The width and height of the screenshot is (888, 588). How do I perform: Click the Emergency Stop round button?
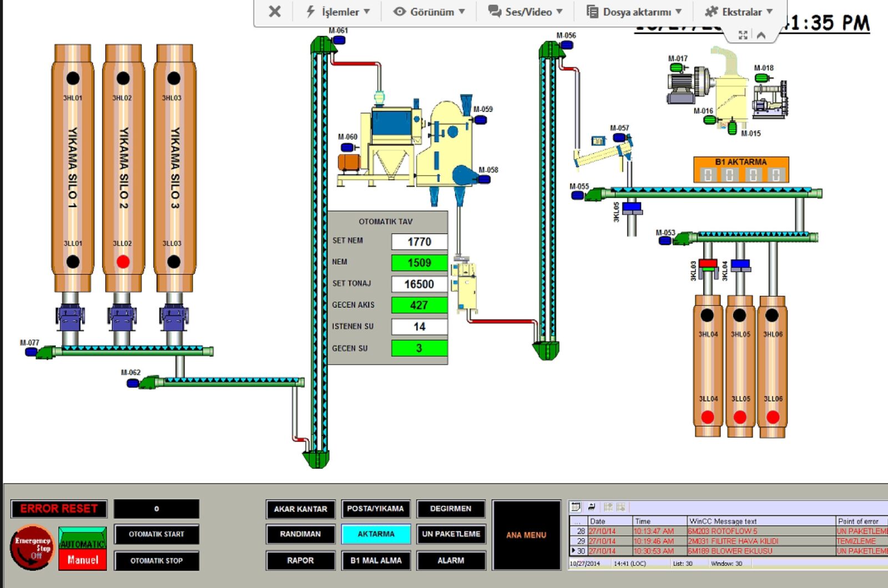tap(32, 547)
